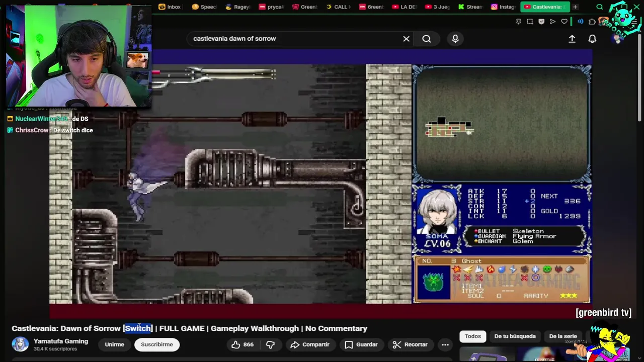Viewport: 644px width, 362px height.
Task: Click the Recortar clip button
Action: pos(410,344)
